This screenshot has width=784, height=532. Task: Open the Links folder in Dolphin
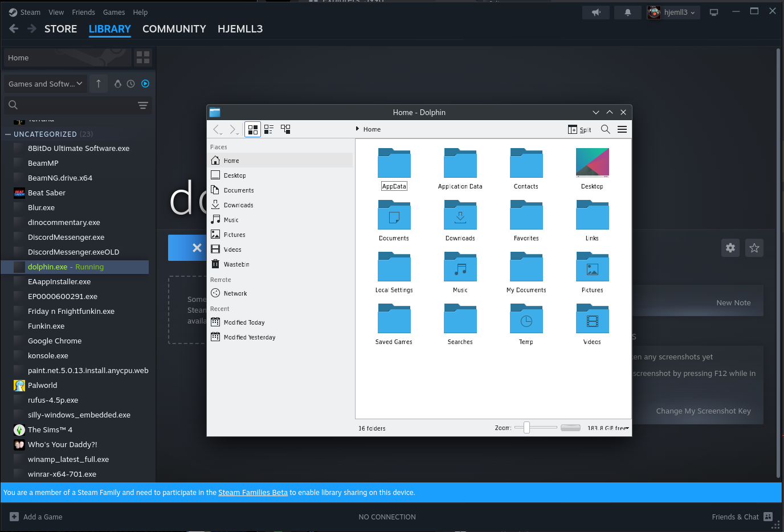(x=592, y=221)
